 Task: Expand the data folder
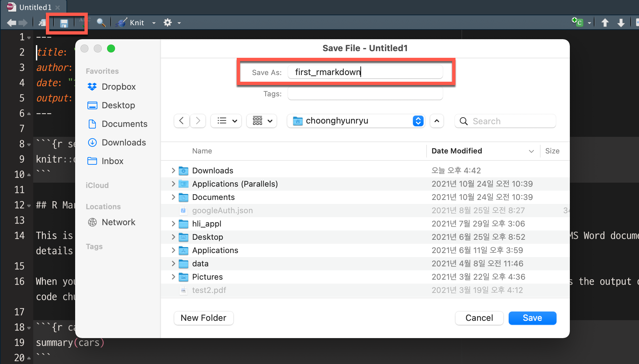coord(173,263)
